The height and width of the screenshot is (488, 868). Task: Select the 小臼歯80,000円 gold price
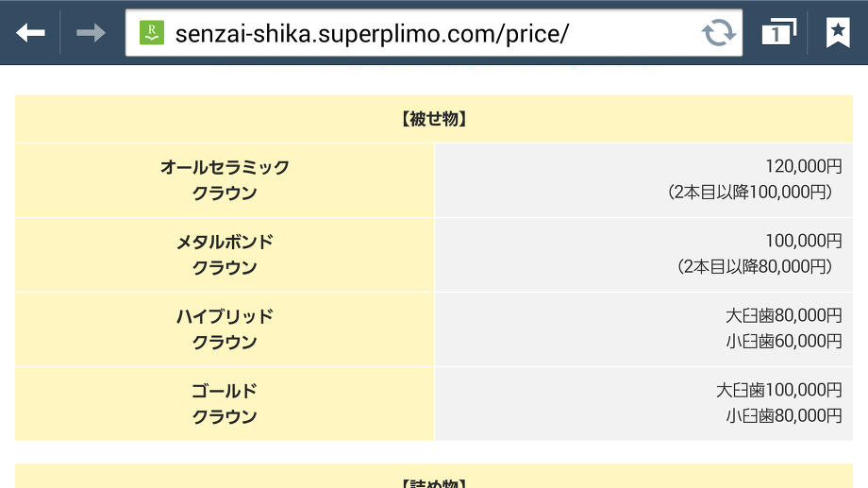(x=784, y=416)
